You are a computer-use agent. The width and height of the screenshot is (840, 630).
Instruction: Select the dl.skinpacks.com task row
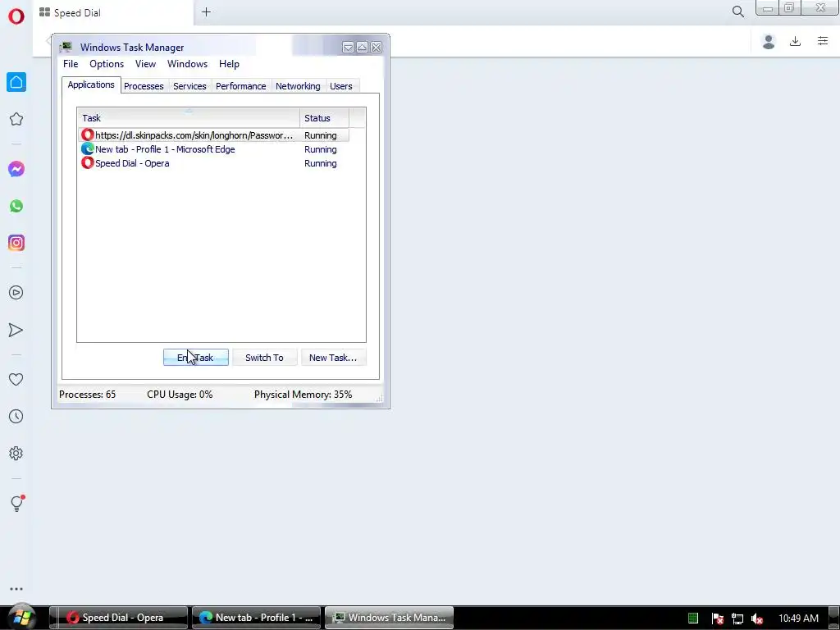coord(214,135)
